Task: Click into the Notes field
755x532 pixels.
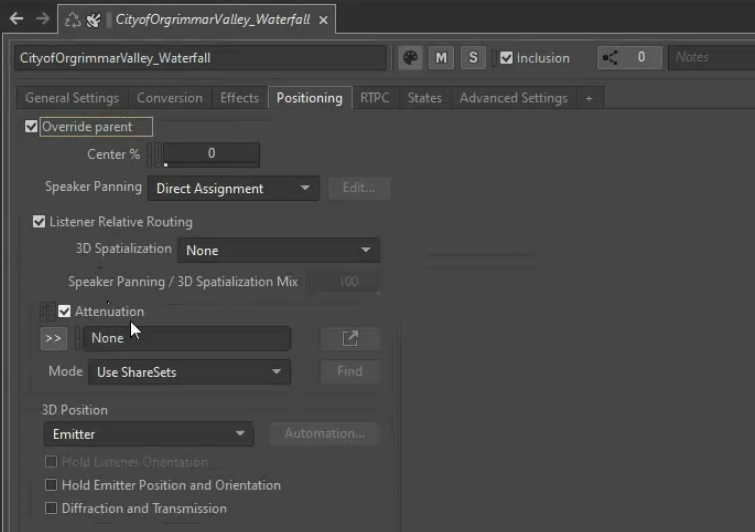Action: coord(713,57)
